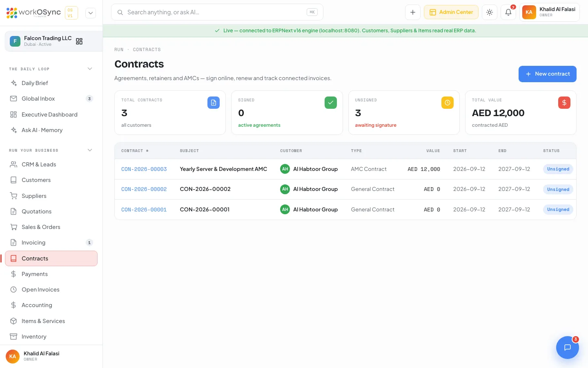Image resolution: width=588 pixels, height=368 pixels.
Task: Click the workOSync logo
Action: pos(33,13)
